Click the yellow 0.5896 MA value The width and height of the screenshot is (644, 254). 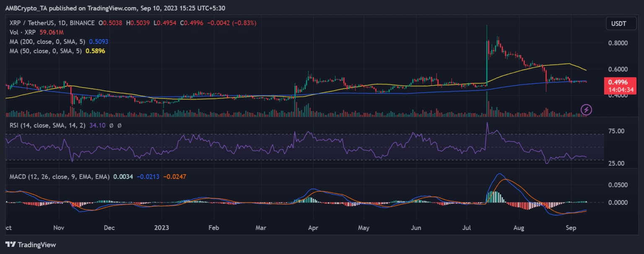coord(95,51)
